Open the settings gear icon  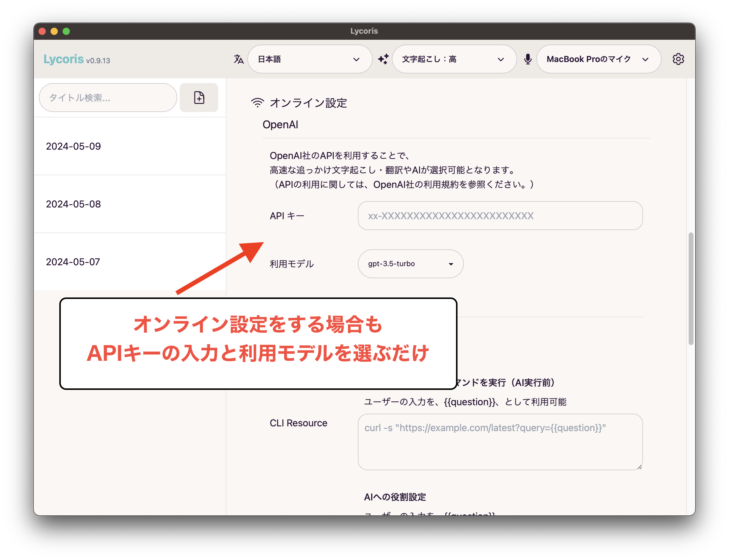678,59
